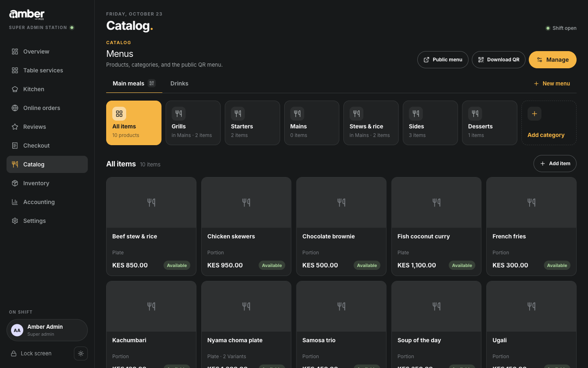Filter by the Mains category
The image size is (588, 368).
pos(312,123)
